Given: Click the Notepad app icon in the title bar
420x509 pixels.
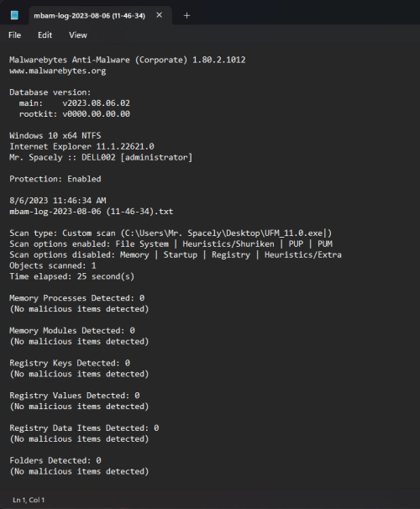Looking at the screenshot, I should click(x=14, y=15).
